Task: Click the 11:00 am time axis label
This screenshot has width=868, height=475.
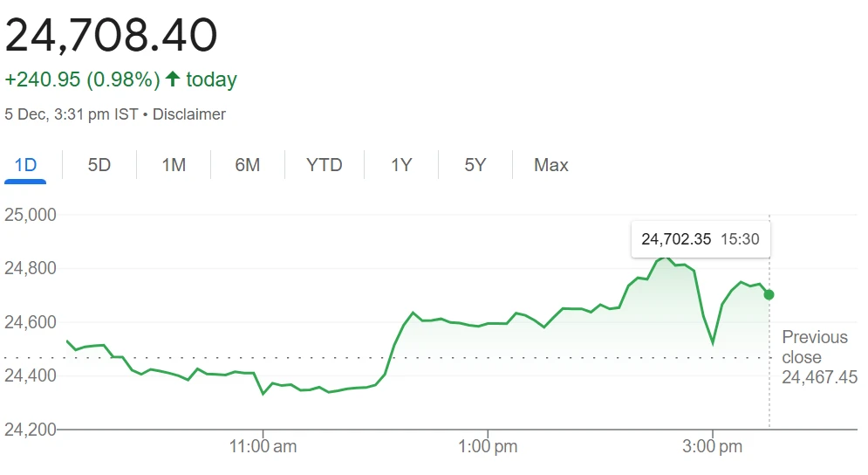Action: tap(263, 447)
